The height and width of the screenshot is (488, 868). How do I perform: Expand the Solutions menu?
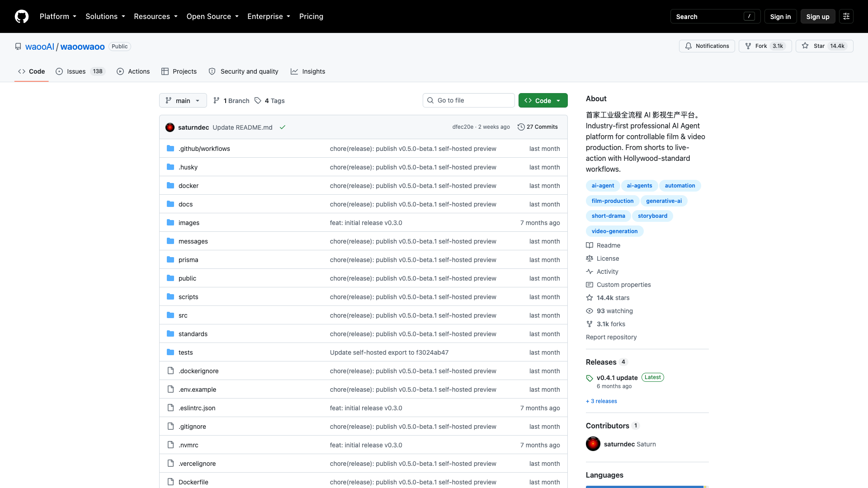pyautogui.click(x=105, y=16)
